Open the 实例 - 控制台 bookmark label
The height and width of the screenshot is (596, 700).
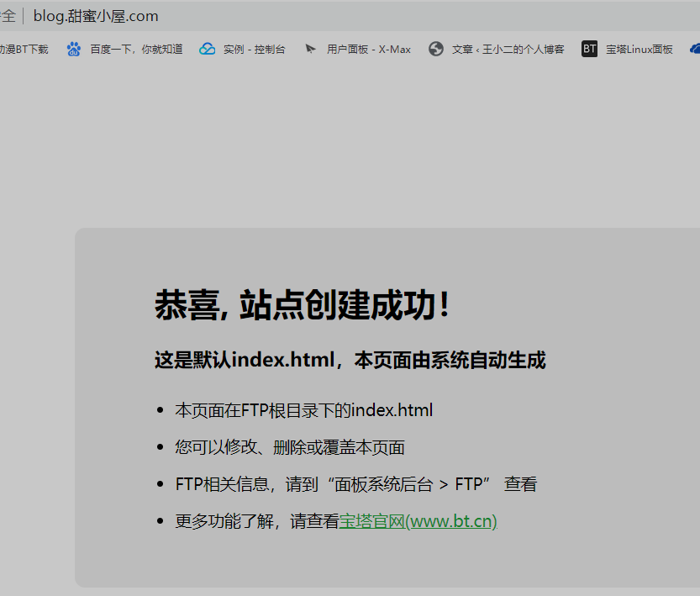254,49
